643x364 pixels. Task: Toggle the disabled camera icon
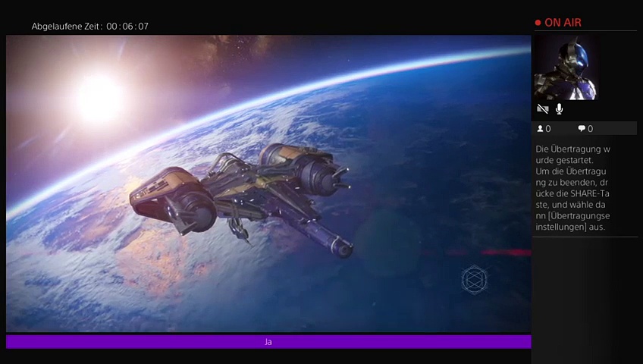[x=543, y=109]
